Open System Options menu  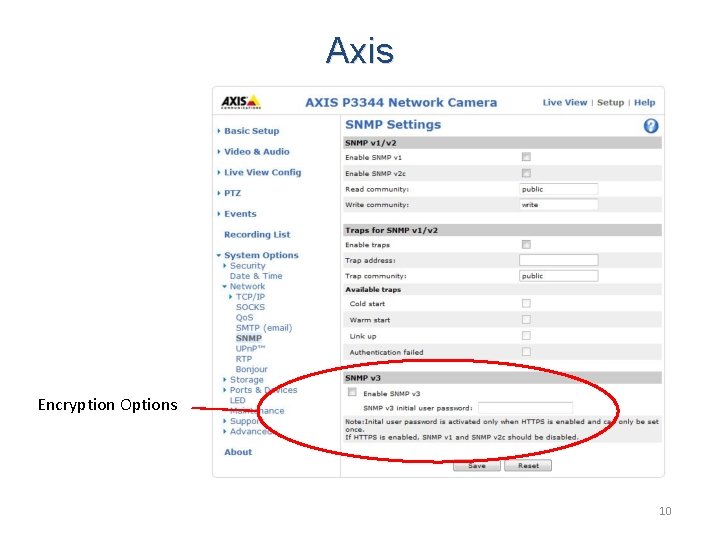click(x=261, y=255)
